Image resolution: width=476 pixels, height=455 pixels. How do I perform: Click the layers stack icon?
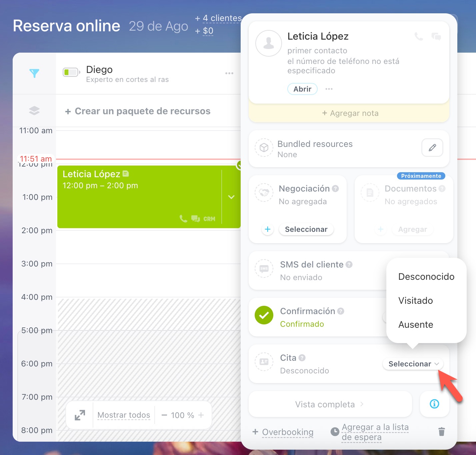[x=34, y=111]
